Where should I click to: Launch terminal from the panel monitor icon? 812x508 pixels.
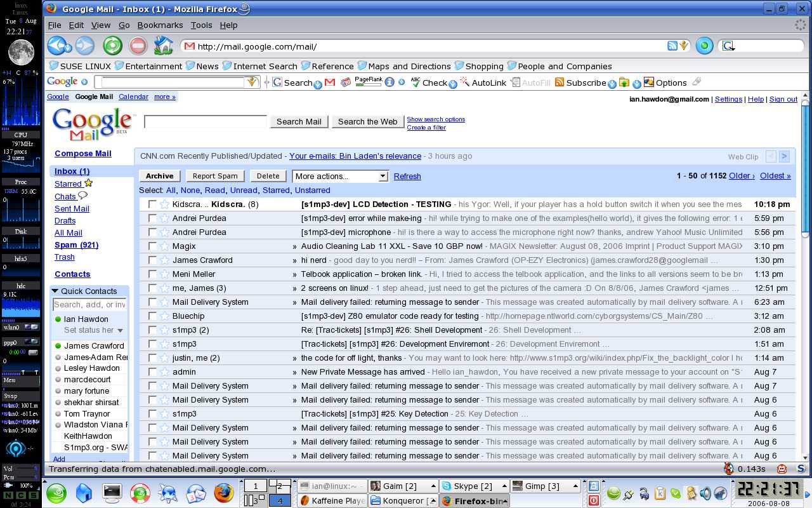(112, 492)
